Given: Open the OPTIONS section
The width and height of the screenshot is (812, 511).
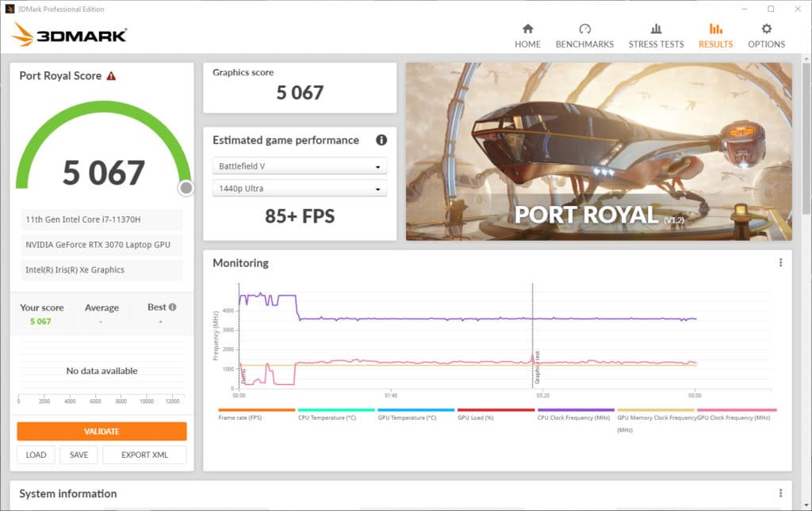Looking at the screenshot, I should 767,36.
